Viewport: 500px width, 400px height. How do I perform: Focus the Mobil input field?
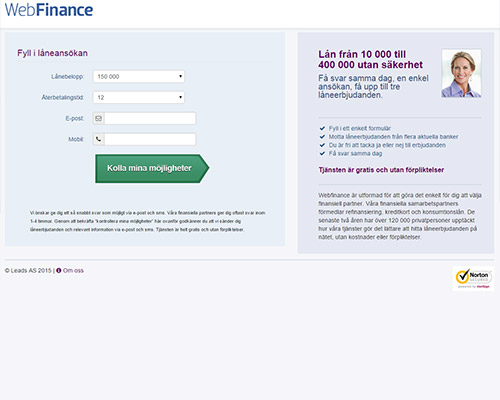pyautogui.click(x=150, y=139)
